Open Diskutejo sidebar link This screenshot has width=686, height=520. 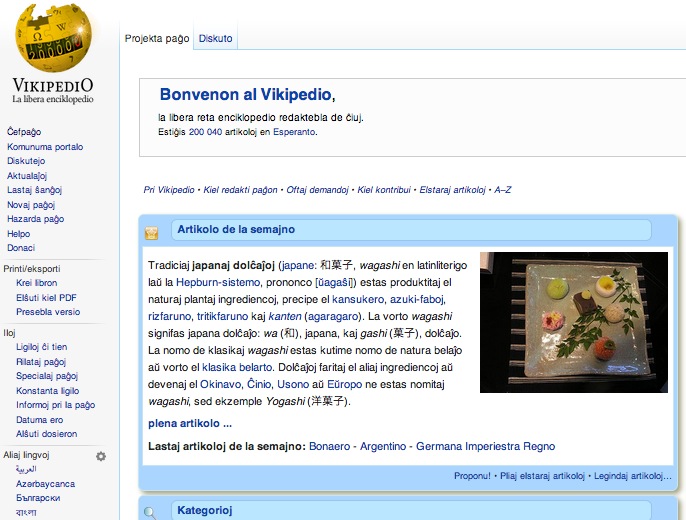coord(26,161)
